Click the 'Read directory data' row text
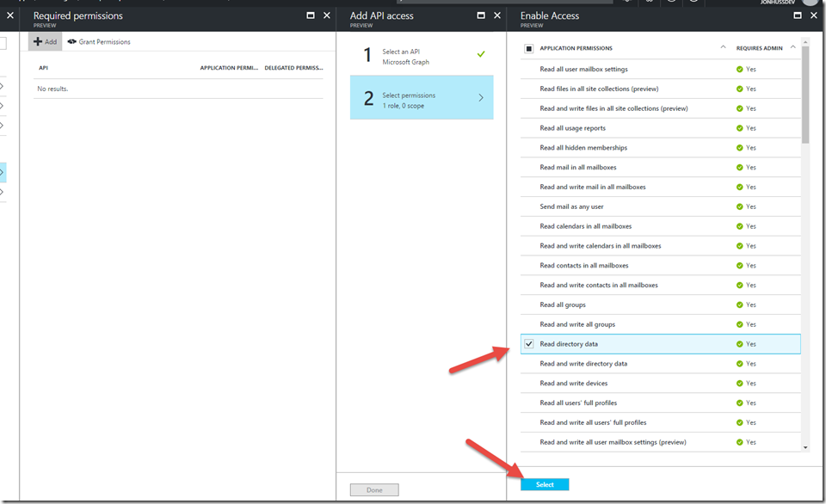The image size is (826, 504). [569, 344]
